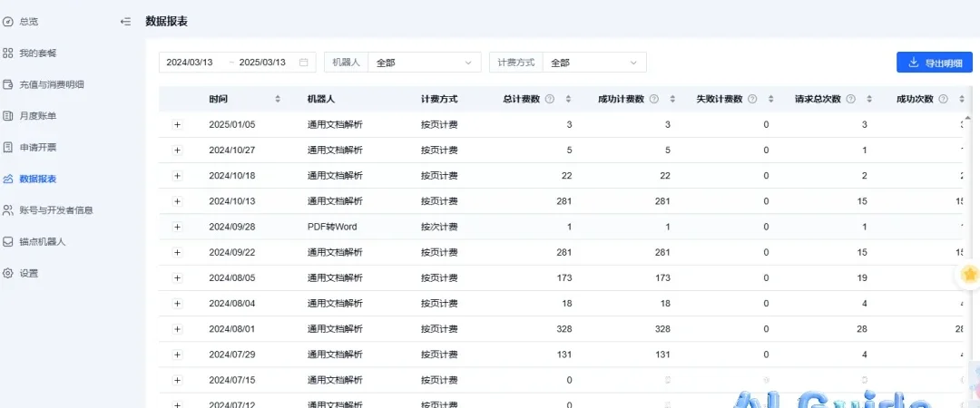Click the 机器人 column header
980x408 pixels.
(x=321, y=99)
